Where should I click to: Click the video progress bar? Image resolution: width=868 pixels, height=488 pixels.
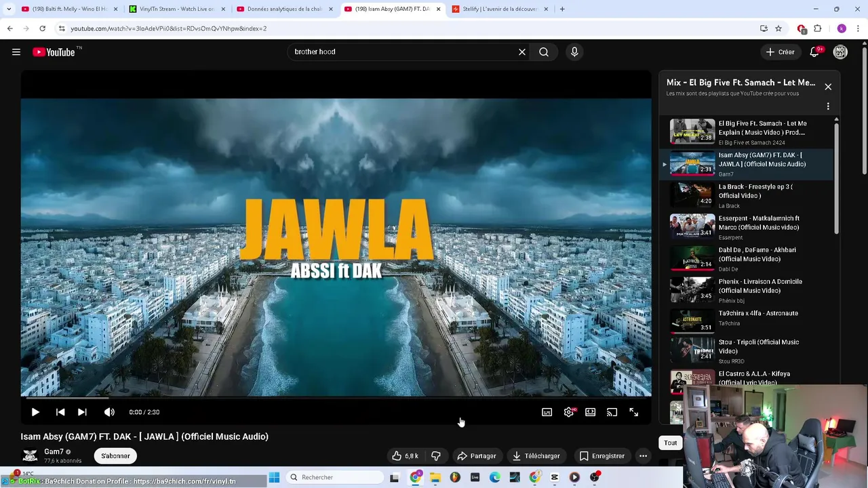click(336, 397)
